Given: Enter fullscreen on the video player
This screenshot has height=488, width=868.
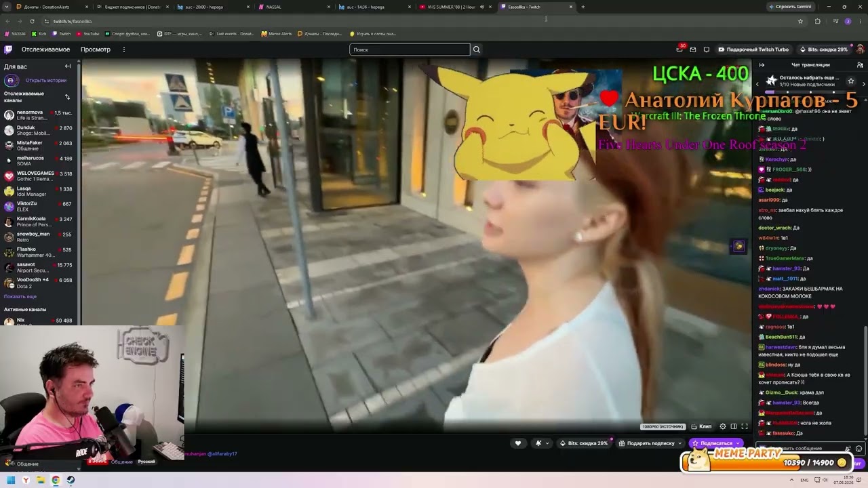Looking at the screenshot, I should pyautogui.click(x=745, y=426).
